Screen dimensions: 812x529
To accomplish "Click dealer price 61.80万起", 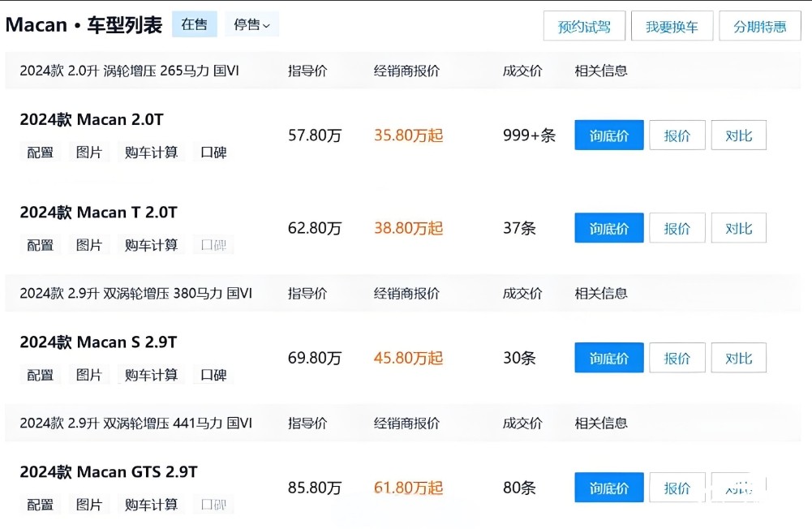I will click(409, 488).
